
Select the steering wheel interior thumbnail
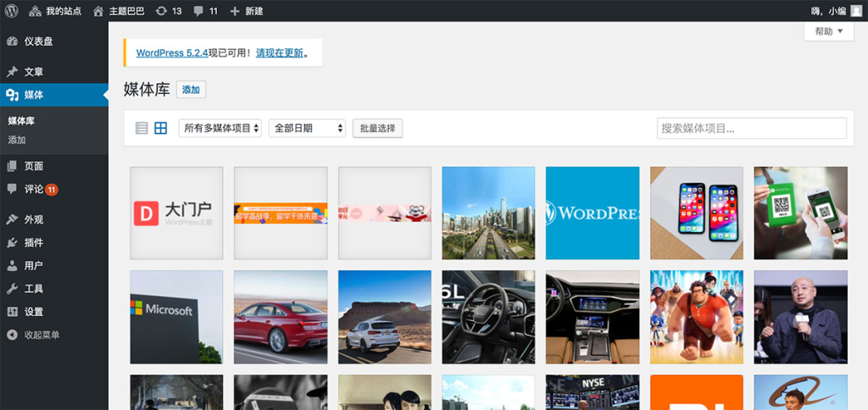[x=489, y=317]
